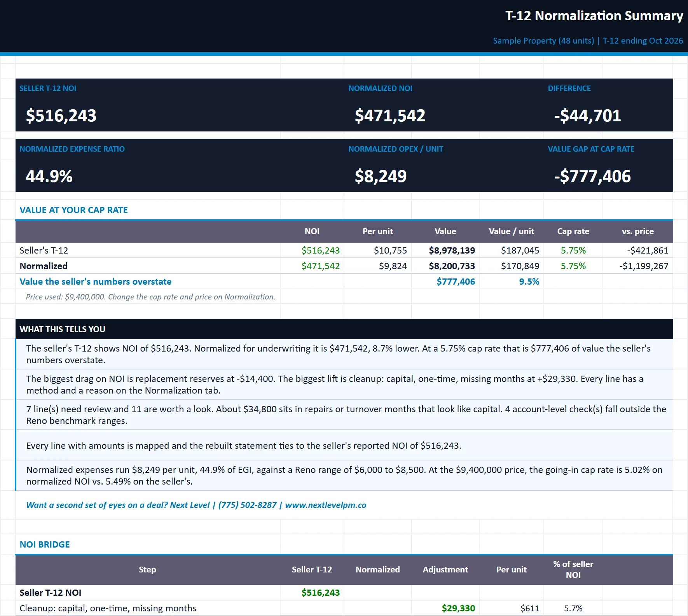Select the normalized expense ratio 44.9%
The height and width of the screenshot is (616, 688).
(x=49, y=177)
